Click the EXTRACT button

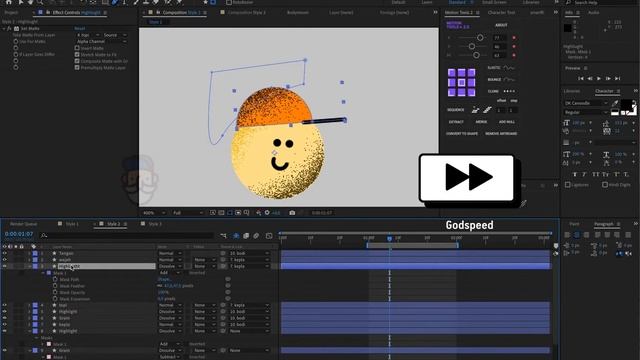(456, 122)
